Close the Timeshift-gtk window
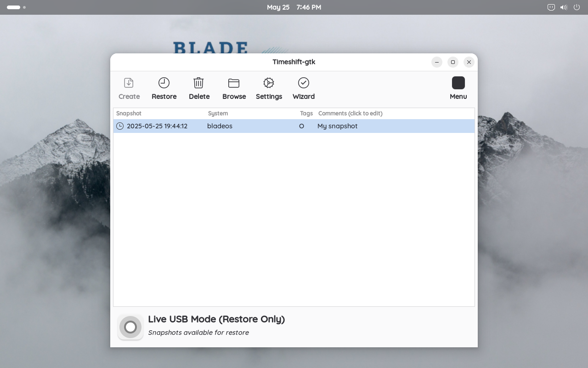Image resolution: width=588 pixels, height=368 pixels. click(469, 62)
